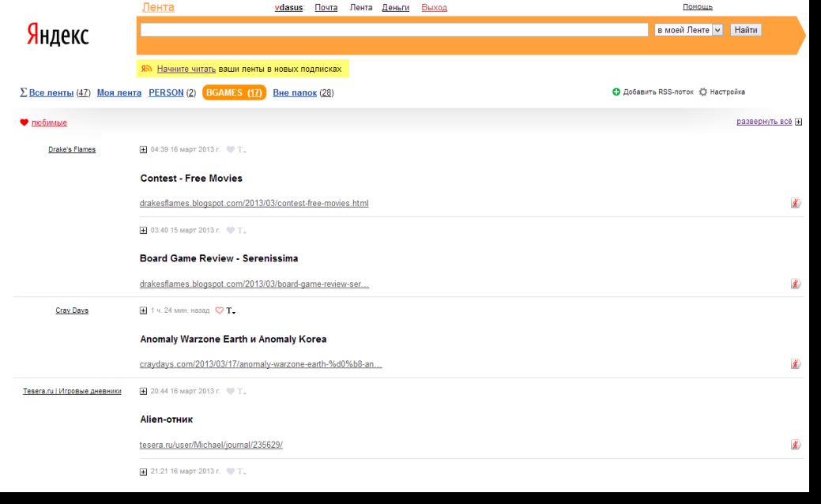Open the в моей Ленте search scope dropdown

688,30
